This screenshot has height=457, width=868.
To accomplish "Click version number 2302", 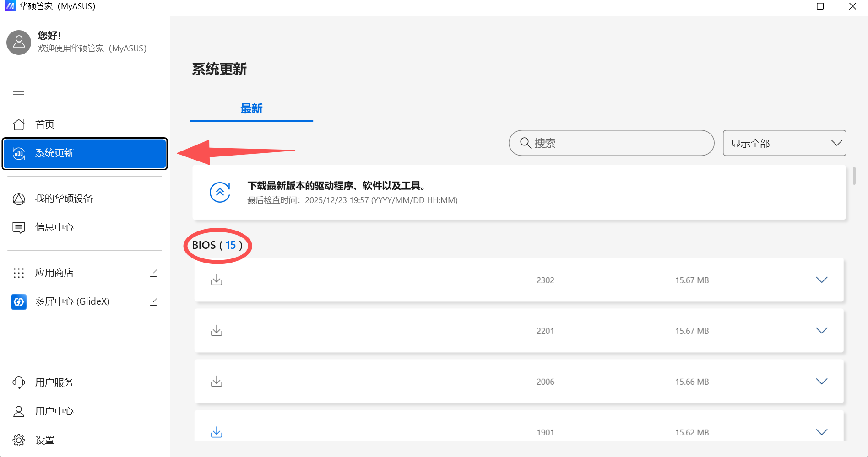I will point(545,280).
